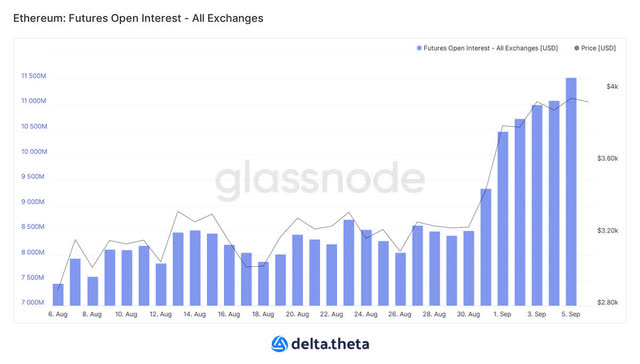This screenshot has height=364, width=640.
Task: Select the tallest bar on 5. Sep
Action: click(x=571, y=192)
